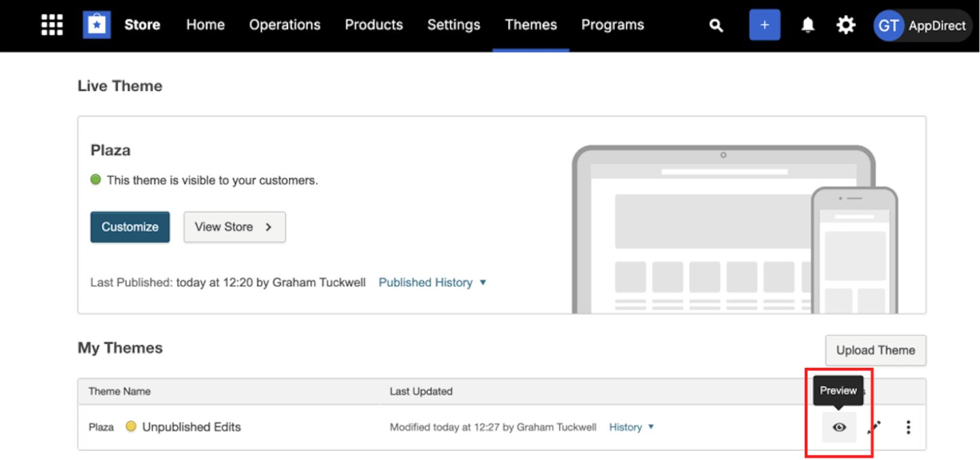Click the Store star logo icon
Image resolution: width=980 pixels, height=460 pixels.
96,25
